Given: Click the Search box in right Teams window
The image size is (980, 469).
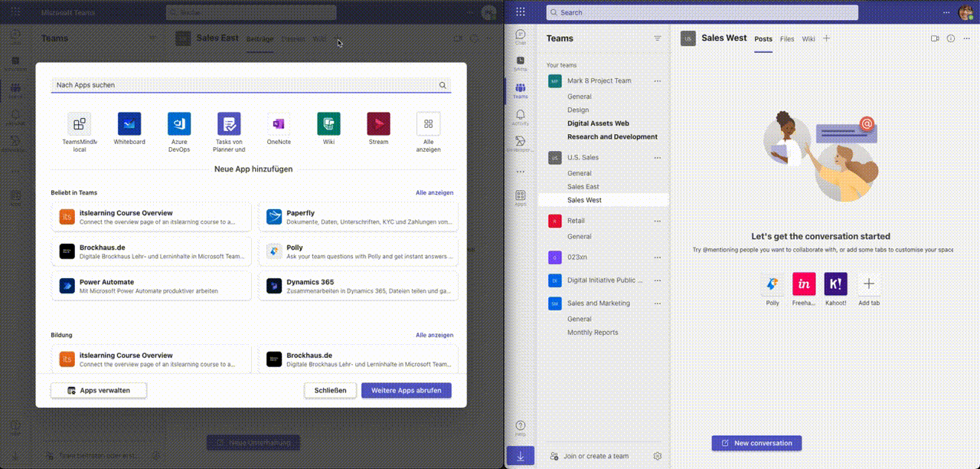Looking at the screenshot, I should (701, 12).
